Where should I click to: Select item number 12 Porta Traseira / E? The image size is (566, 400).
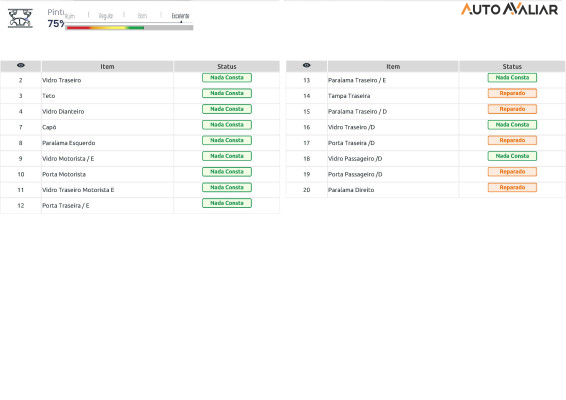click(140, 205)
